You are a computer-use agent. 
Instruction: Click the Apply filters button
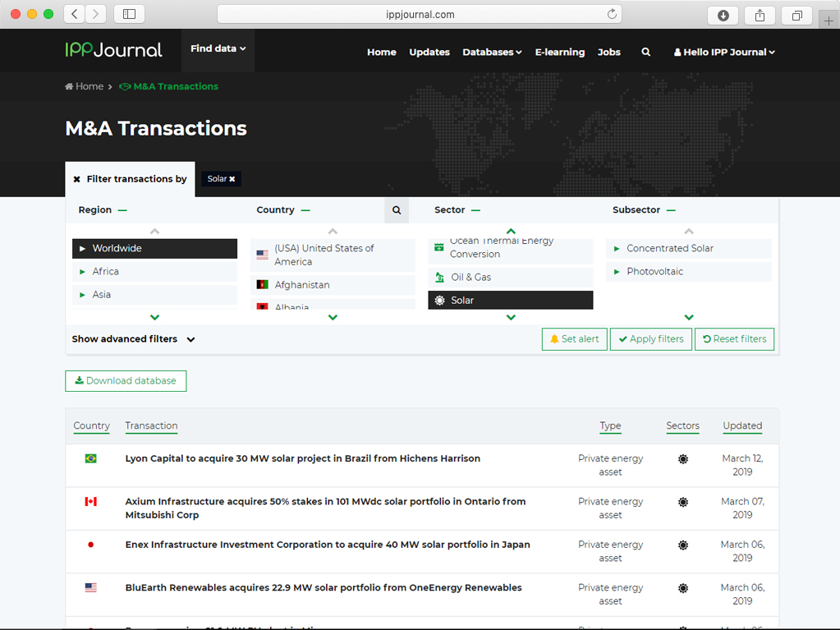click(x=650, y=339)
